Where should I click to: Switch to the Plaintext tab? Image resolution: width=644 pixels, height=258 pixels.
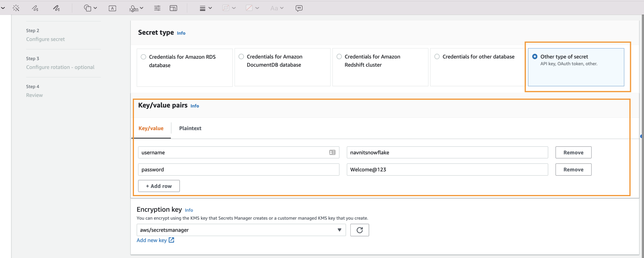pos(190,128)
